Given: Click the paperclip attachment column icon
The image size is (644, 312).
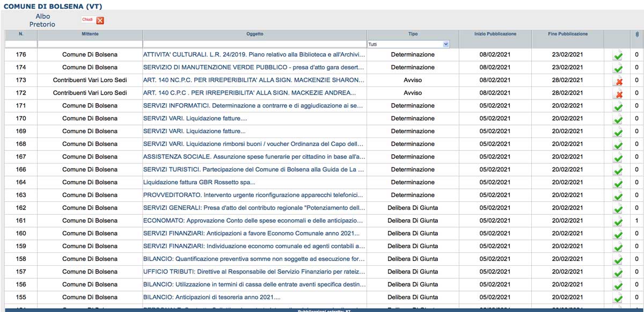Looking at the screenshot, I should (x=636, y=34).
